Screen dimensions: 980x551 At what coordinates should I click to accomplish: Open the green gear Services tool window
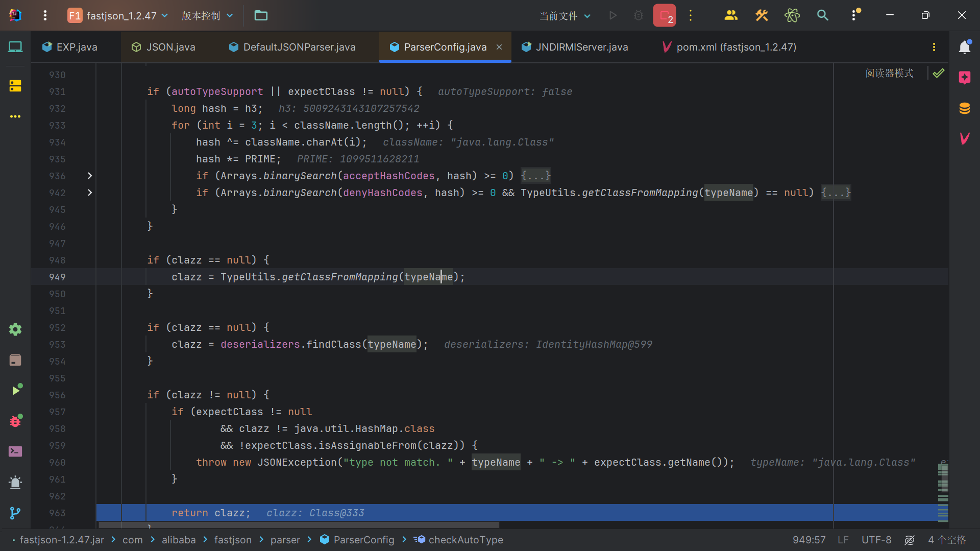coord(15,329)
